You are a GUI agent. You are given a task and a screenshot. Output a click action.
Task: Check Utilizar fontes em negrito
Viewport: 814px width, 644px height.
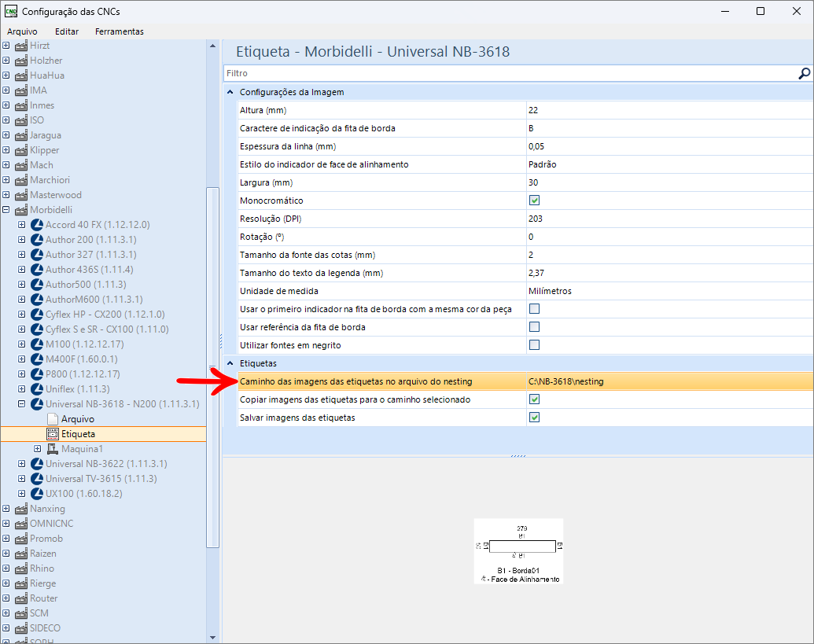534,346
